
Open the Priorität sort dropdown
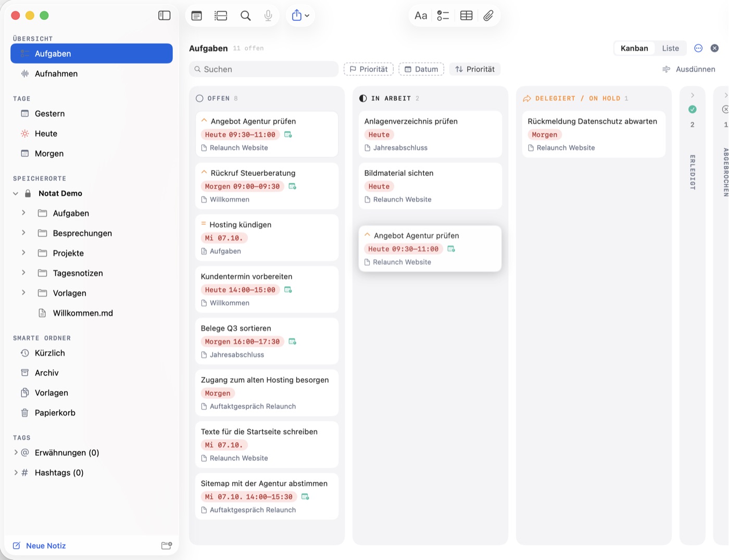(475, 69)
